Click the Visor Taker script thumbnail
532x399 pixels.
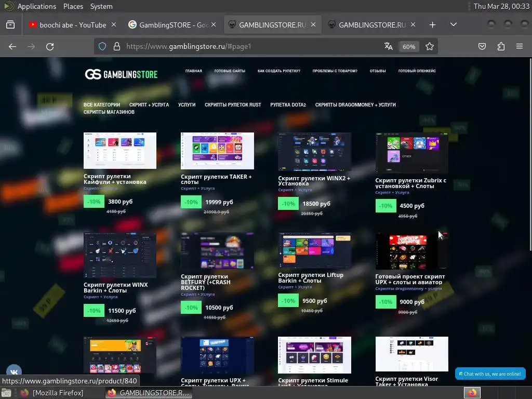(411, 354)
